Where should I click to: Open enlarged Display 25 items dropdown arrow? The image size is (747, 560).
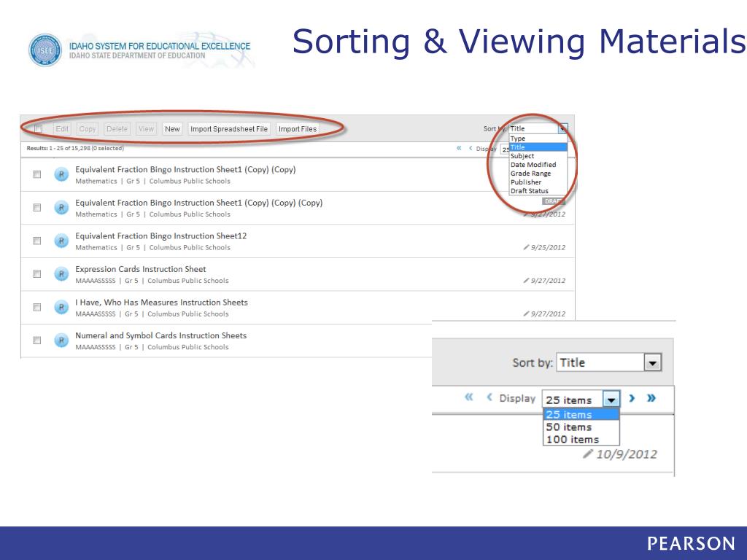(611, 400)
